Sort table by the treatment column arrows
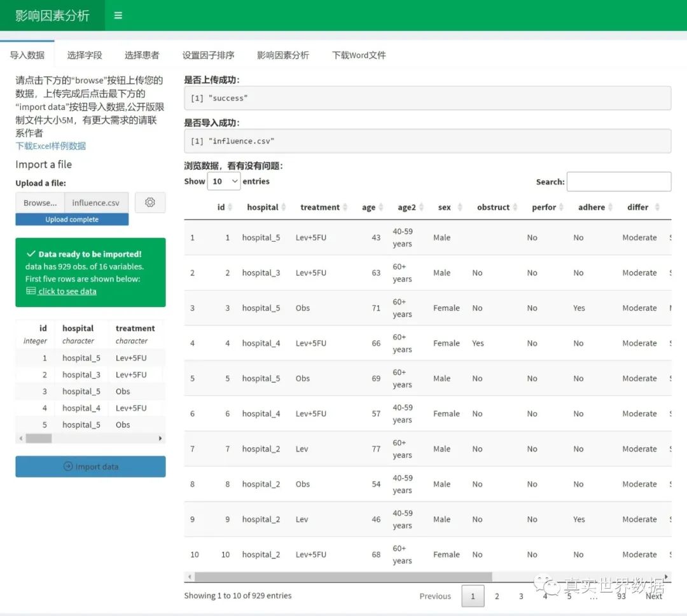Image resolution: width=687 pixels, height=616 pixels. coord(345,207)
